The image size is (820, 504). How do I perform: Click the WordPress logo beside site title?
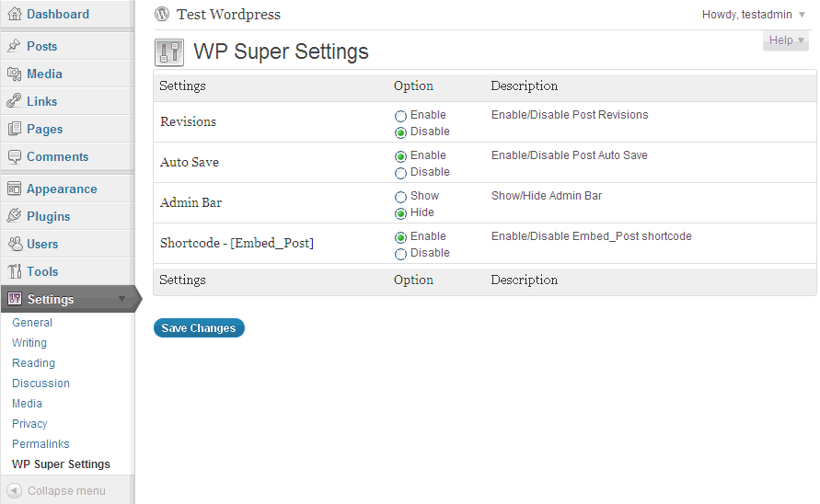162,14
